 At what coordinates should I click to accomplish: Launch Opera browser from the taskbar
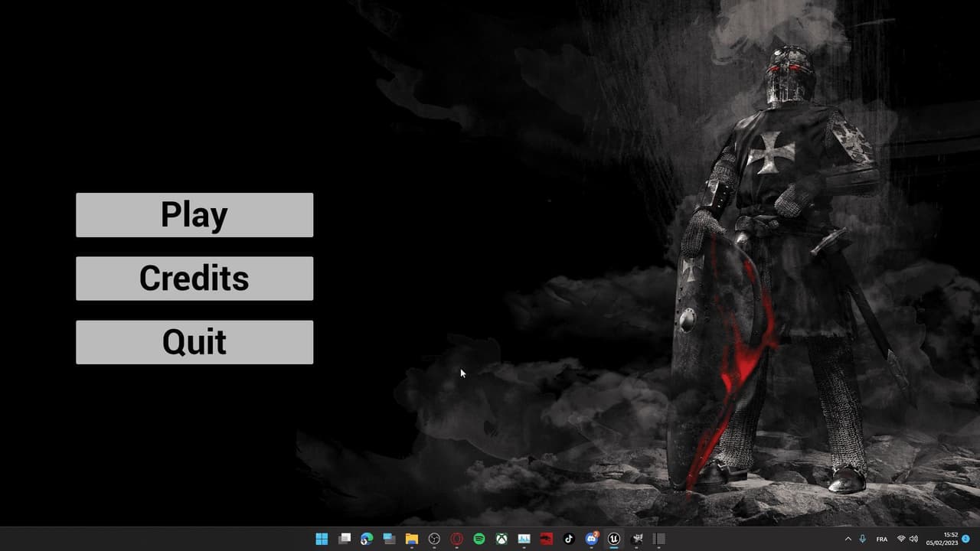click(456, 539)
